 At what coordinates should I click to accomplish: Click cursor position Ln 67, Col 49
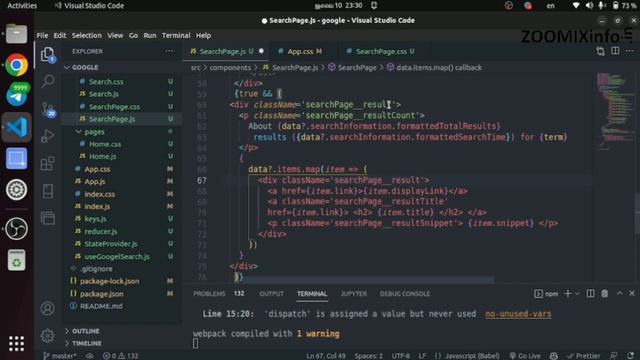[x=326, y=356]
